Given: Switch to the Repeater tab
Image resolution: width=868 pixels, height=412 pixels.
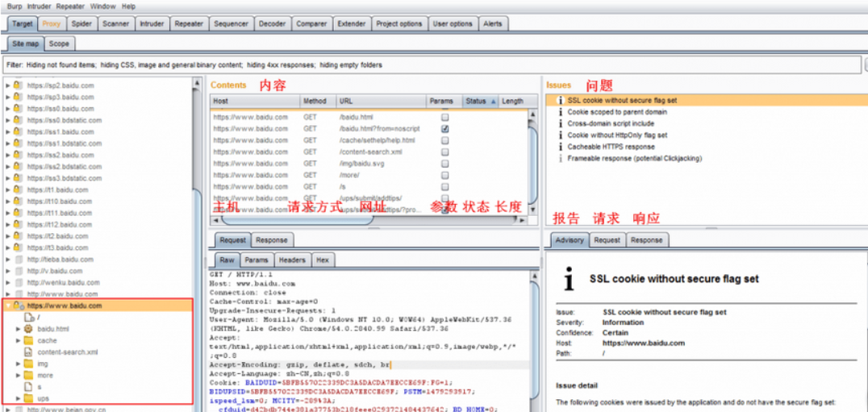Looking at the screenshot, I should 189,24.
